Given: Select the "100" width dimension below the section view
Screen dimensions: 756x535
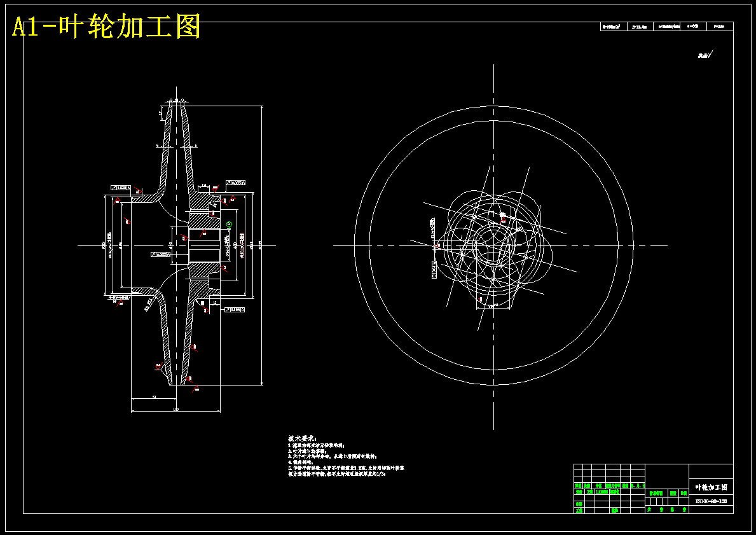Looking at the screenshot, I should point(176,410).
